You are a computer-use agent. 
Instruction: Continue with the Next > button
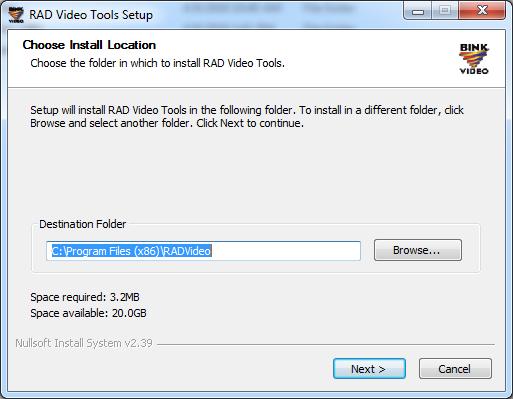[x=369, y=369]
